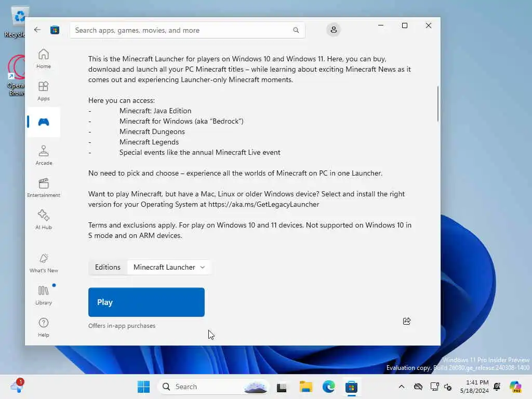Open the taskbar widgets weather icon
The image size is (532, 399).
pos(17,386)
